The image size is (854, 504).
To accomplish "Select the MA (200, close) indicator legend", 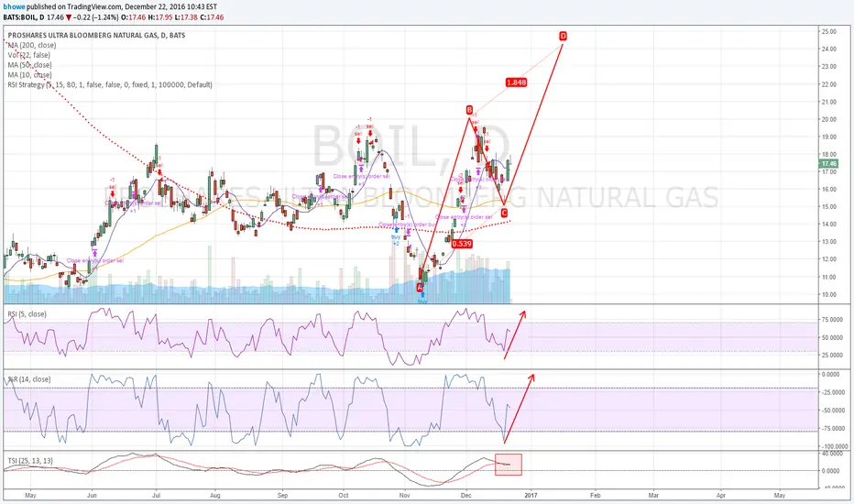I will click(31, 45).
